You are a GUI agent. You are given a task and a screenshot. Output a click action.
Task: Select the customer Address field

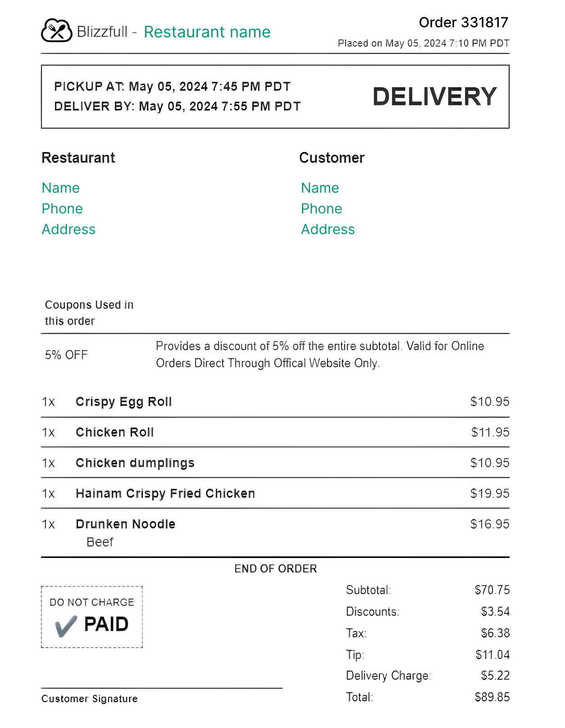point(328,229)
